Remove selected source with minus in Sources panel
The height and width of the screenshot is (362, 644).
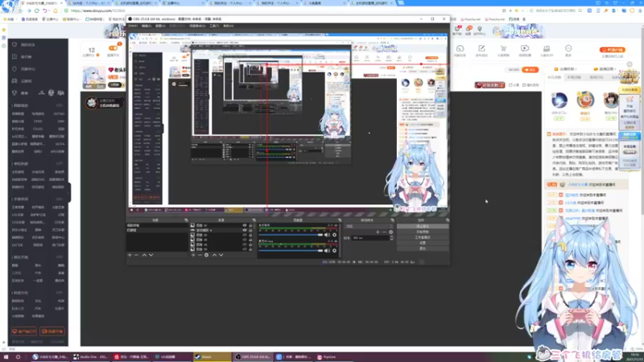pyautogui.click(x=200, y=255)
